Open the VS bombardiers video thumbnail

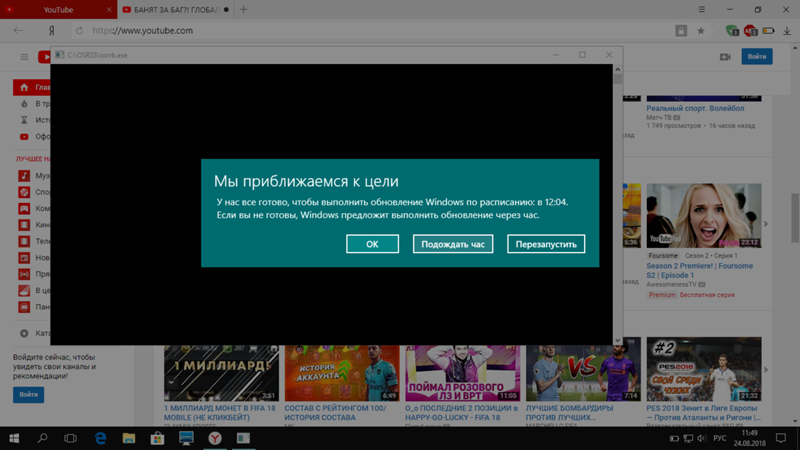click(x=583, y=373)
